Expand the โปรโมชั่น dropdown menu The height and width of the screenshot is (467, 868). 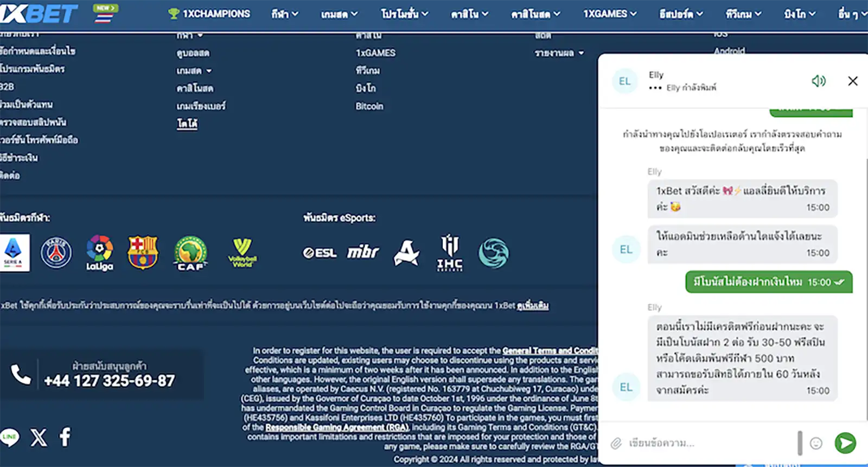405,14
